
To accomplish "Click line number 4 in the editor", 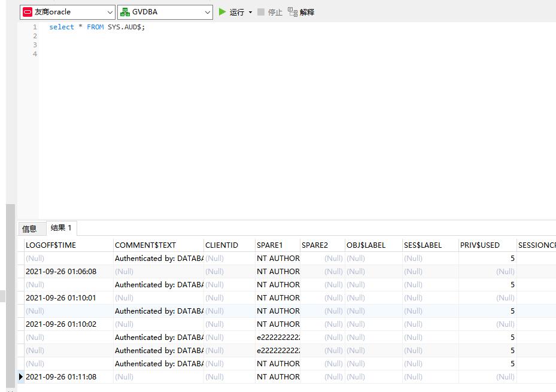I will point(35,54).
